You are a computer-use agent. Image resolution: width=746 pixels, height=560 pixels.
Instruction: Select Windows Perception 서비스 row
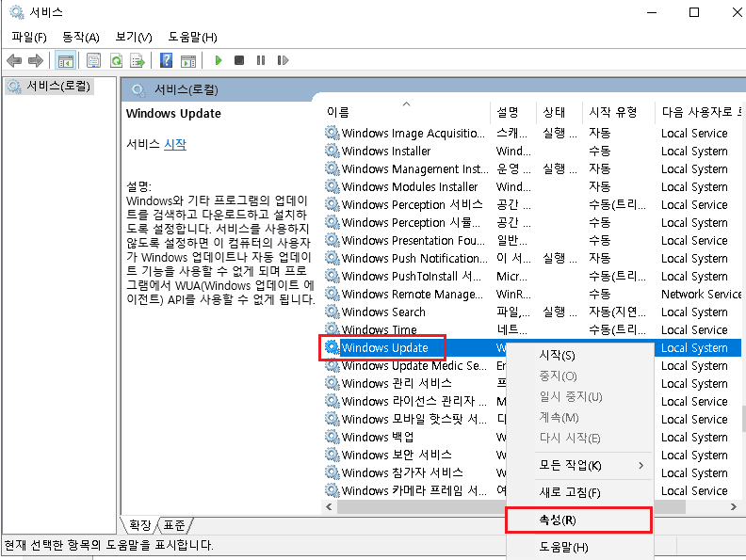532,204
